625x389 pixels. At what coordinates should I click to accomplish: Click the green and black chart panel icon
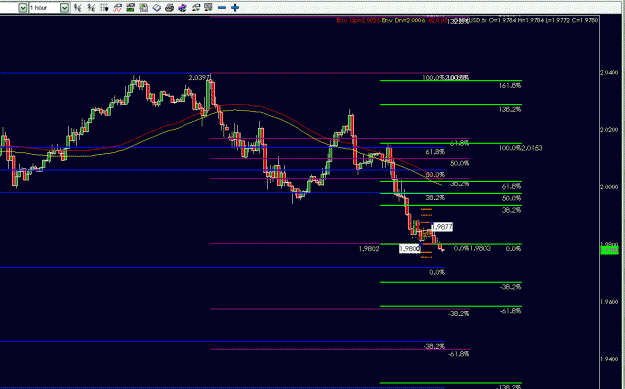point(130,8)
